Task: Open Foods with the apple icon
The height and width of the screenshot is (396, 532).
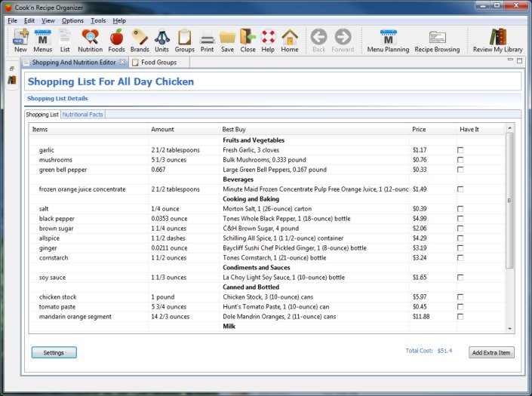Action: click(x=116, y=40)
